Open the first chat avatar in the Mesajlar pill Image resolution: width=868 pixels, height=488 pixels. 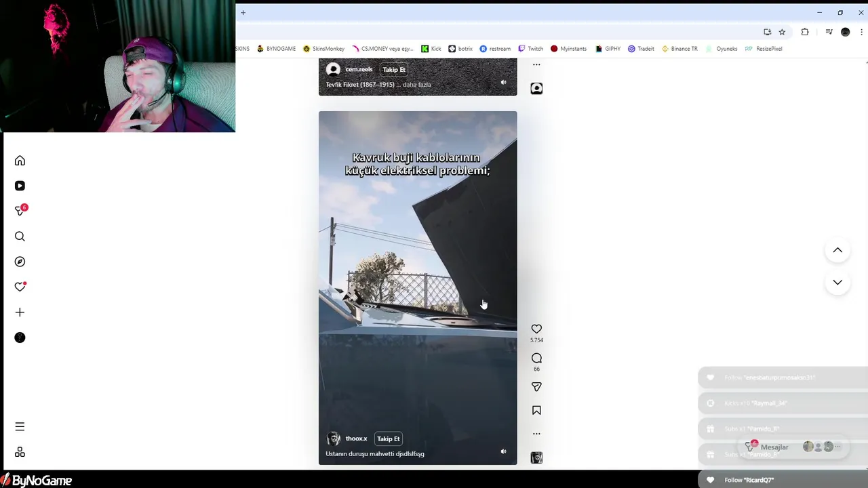(x=808, y=447)
